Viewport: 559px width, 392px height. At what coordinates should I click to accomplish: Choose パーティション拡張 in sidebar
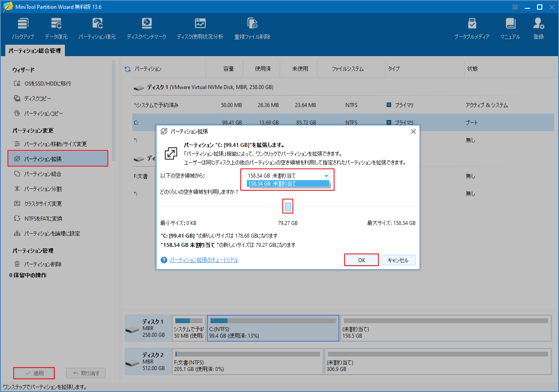point(58,159)
